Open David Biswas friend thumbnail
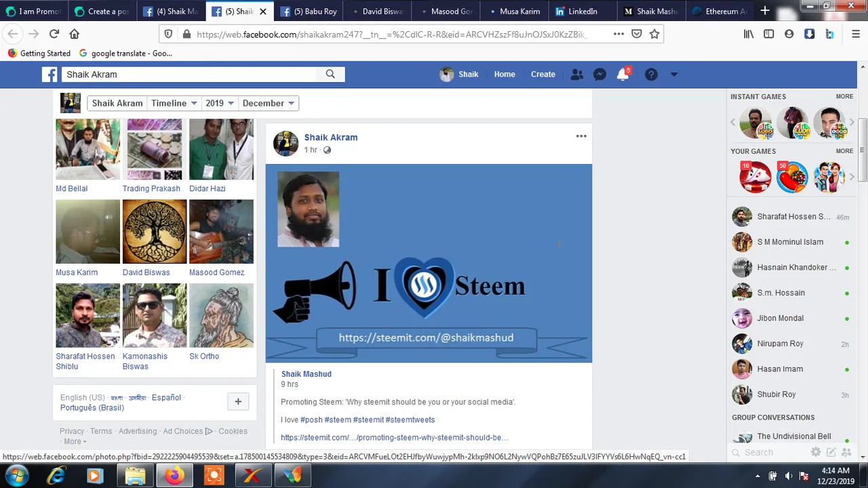 pyautogui.click(x=155, y=231)
